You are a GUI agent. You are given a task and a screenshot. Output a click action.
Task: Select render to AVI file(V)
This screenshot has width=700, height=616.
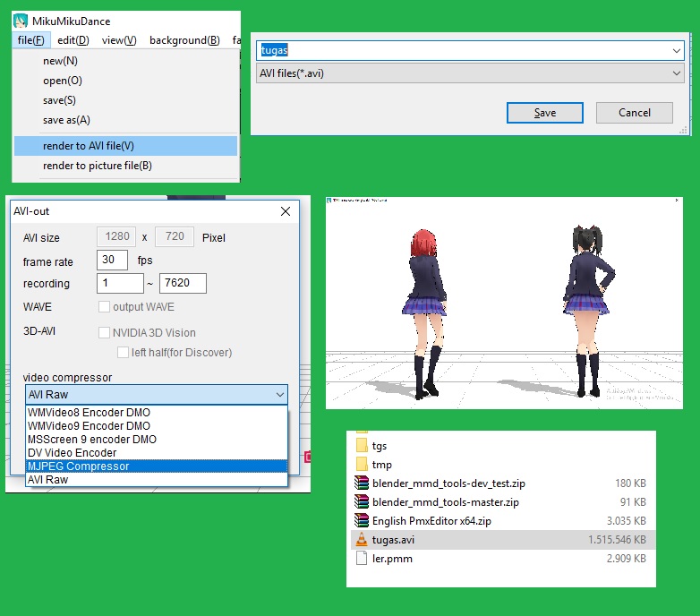pos(125,146)
